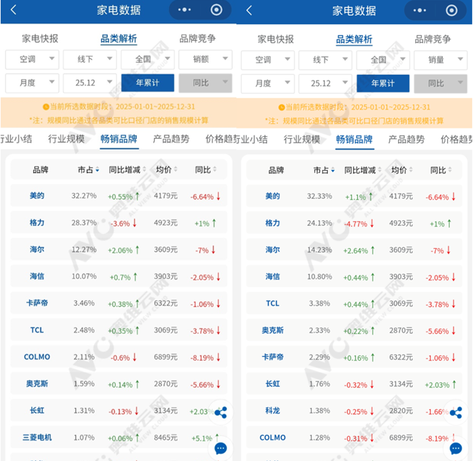The image size is (476, 461).
Task: Open the 科龙 brand link
Action: (x=272, y=410)
